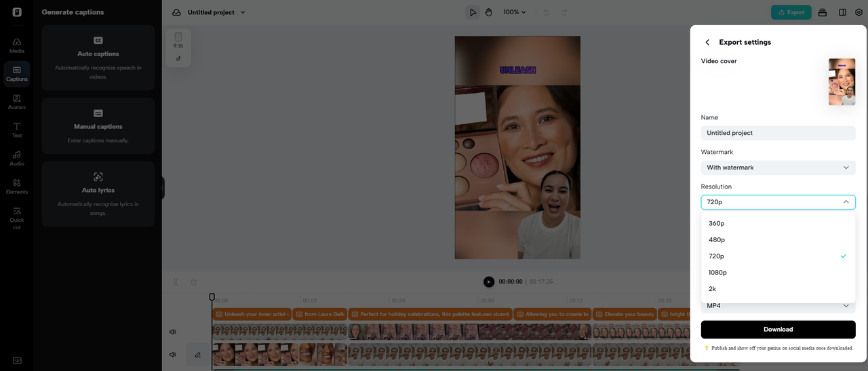The height and width of the screenshot is (371, 868).
Task: Click the Name input field
Action: click(x=778, y=133)
